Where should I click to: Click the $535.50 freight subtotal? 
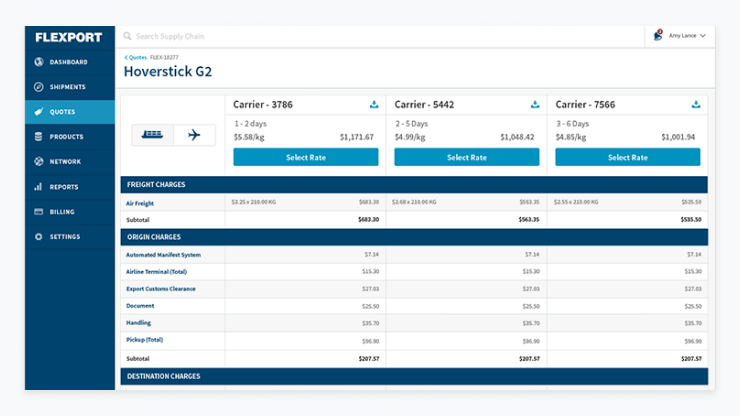[x=691, y=220]
